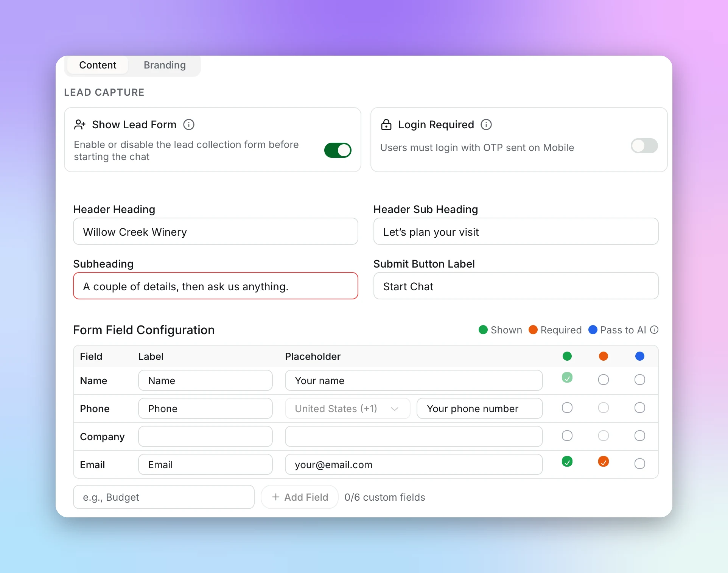
Task: Click the info icon next to Login Required
Action: [x=486, y=125]
